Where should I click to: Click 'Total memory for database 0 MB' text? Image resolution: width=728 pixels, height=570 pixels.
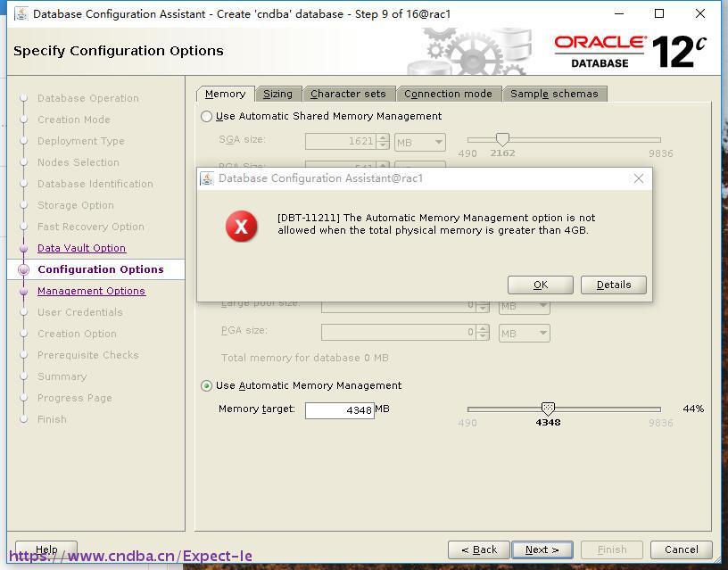[304, 358]
